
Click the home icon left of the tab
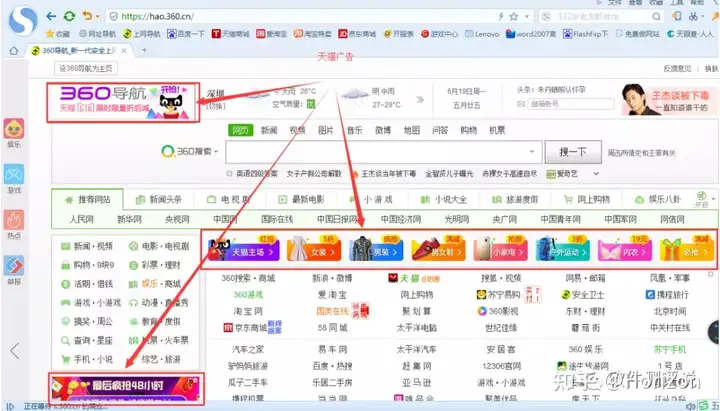[x=14, y=51]
